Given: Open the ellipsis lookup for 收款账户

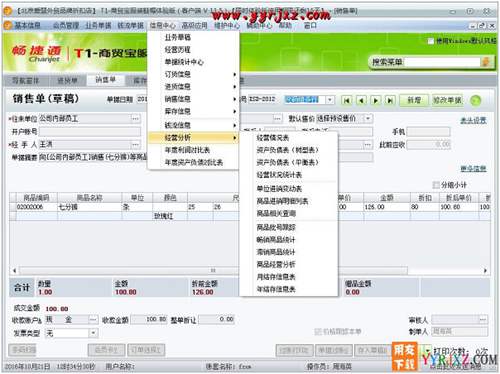Looking at the screenshot, I should click(x=93, y=320).
